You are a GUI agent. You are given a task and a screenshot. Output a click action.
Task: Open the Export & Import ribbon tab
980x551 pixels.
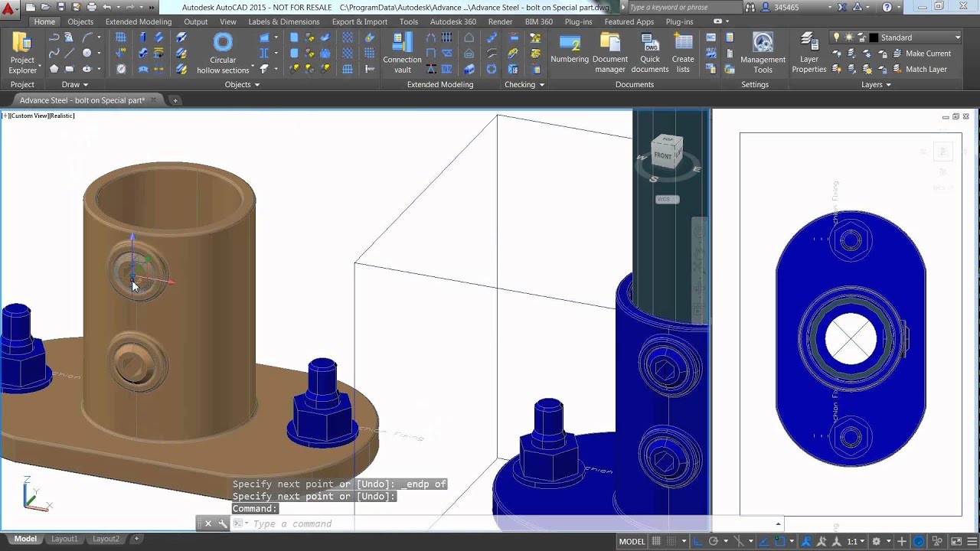click(x=360, y=21)
